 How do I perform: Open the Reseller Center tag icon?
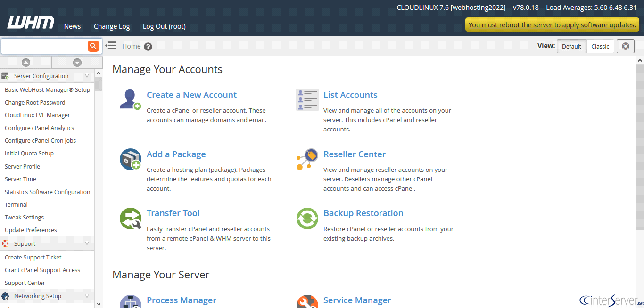click(x=307, y=159)
